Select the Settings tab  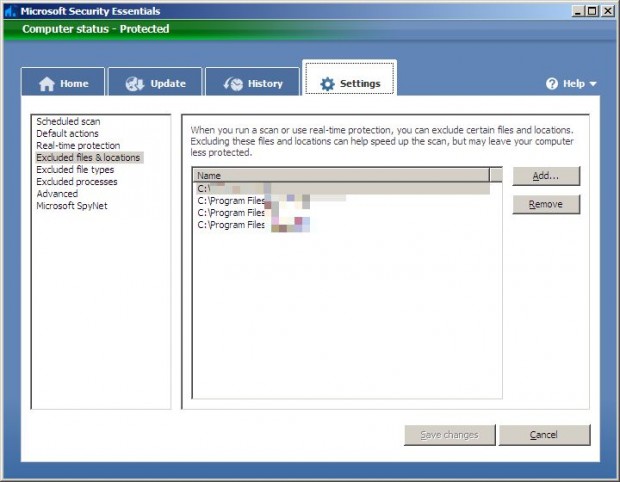(350, 79)
